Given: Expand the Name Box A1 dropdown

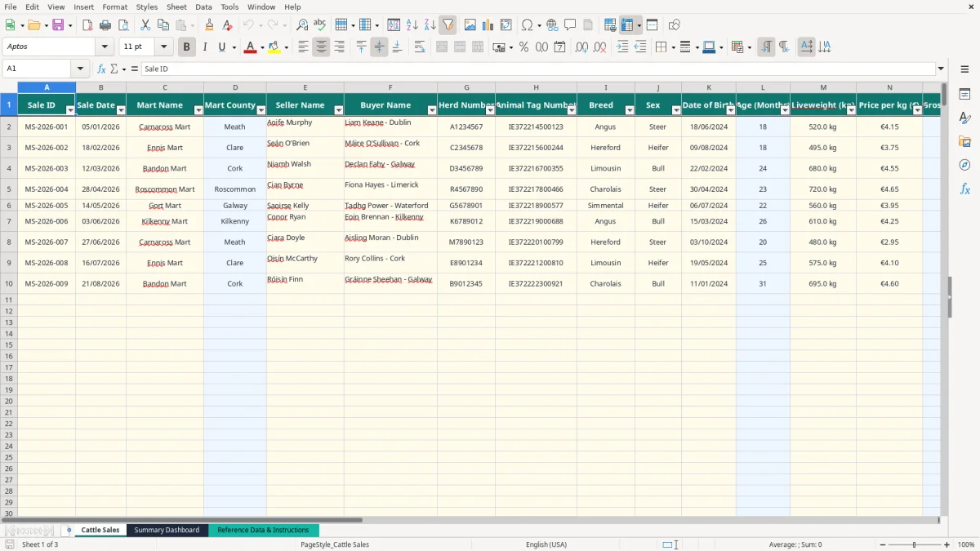Looking at the screenshot, I should point(80,69).
